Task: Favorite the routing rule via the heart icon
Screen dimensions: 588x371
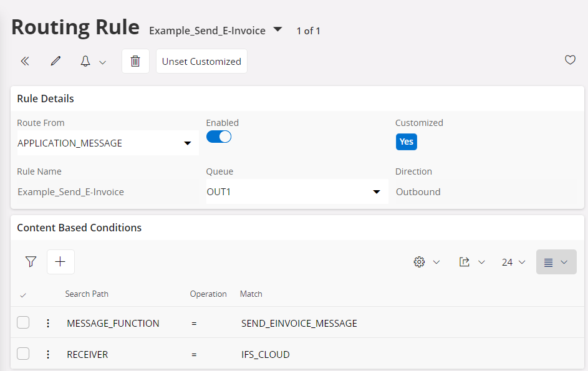Action: point(570,60)
